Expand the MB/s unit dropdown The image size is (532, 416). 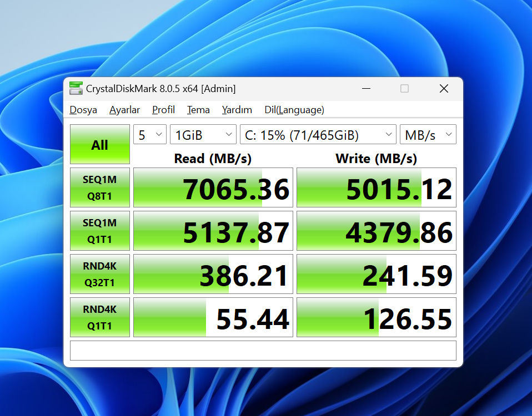(428, 134)
